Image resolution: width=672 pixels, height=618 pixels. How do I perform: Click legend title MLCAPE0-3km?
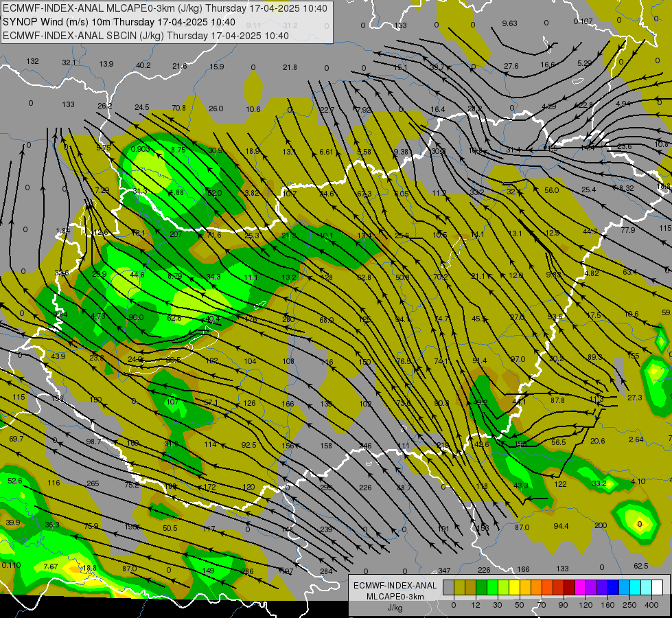pyautogui.click(x=395, y=597)
